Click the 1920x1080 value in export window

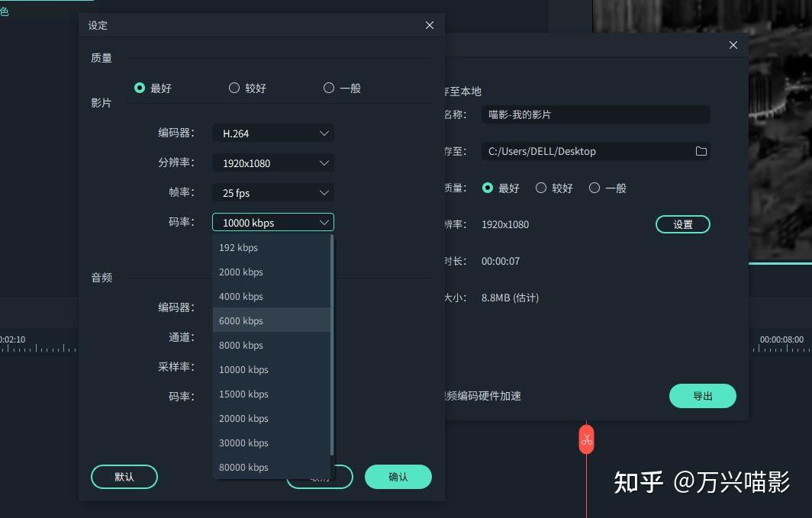click(505, 224)
